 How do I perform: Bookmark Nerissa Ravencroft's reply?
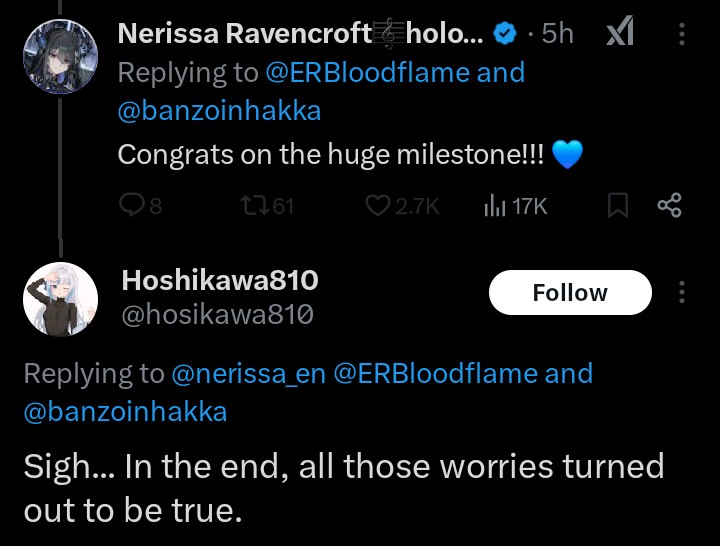(618, 206)
